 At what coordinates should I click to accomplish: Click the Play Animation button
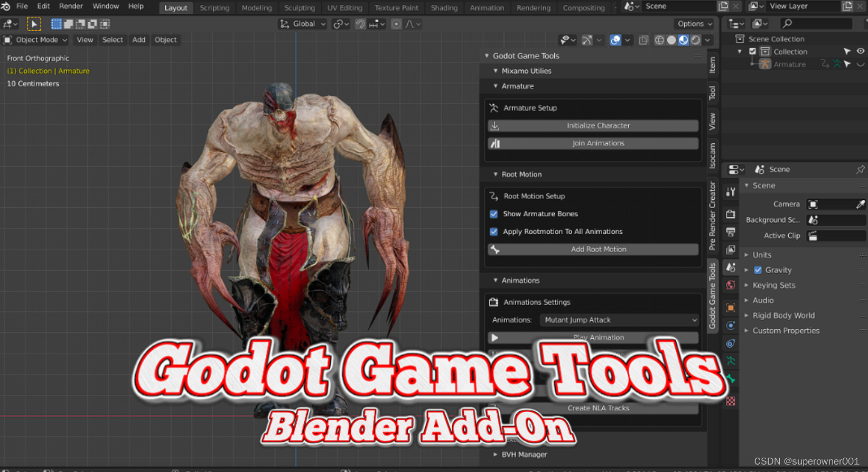coord(593,338)
